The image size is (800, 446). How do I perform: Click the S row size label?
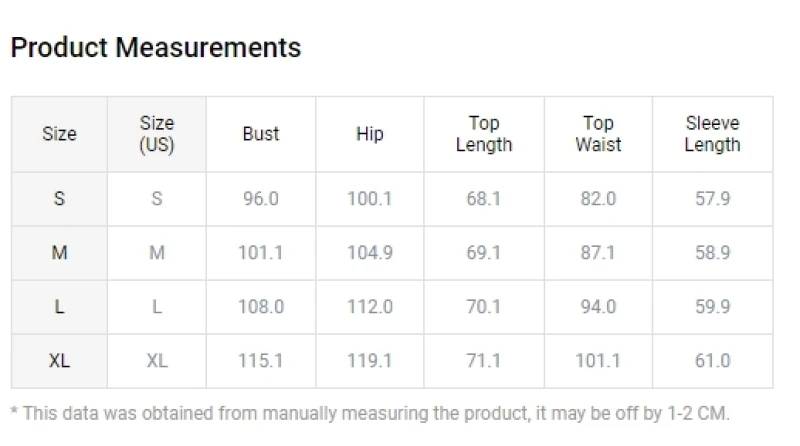pyautogui.click(x=59, y=199)
